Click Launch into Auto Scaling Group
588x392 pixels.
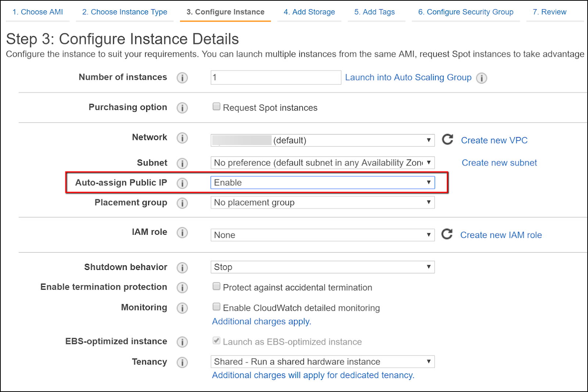coord(408,78)
